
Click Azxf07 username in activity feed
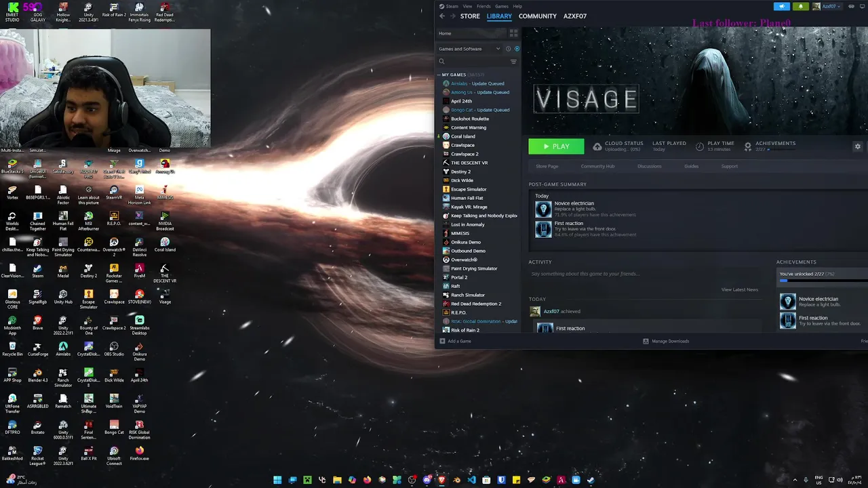coord(551,311)
